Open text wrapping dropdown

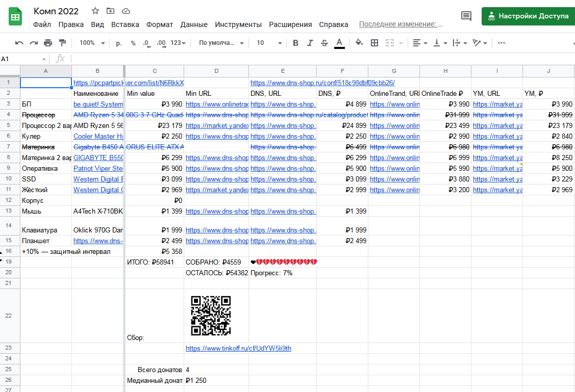pyautogui.click(x=460, y=43)
